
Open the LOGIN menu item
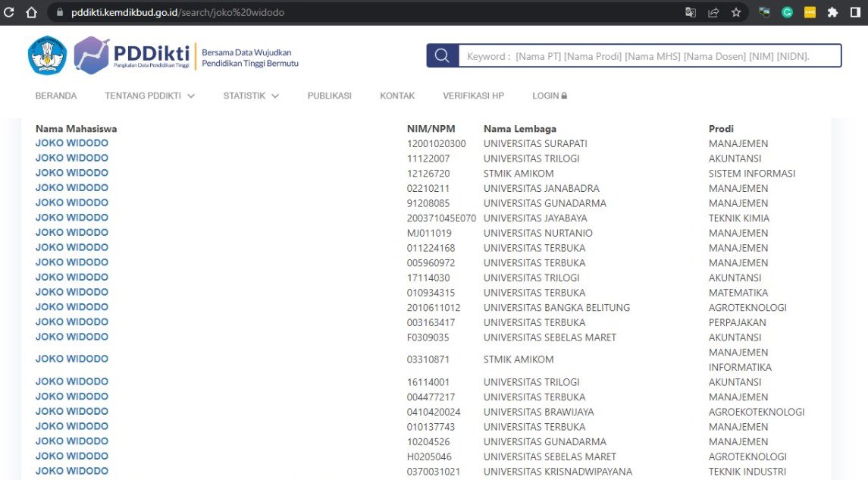(550, 96)
